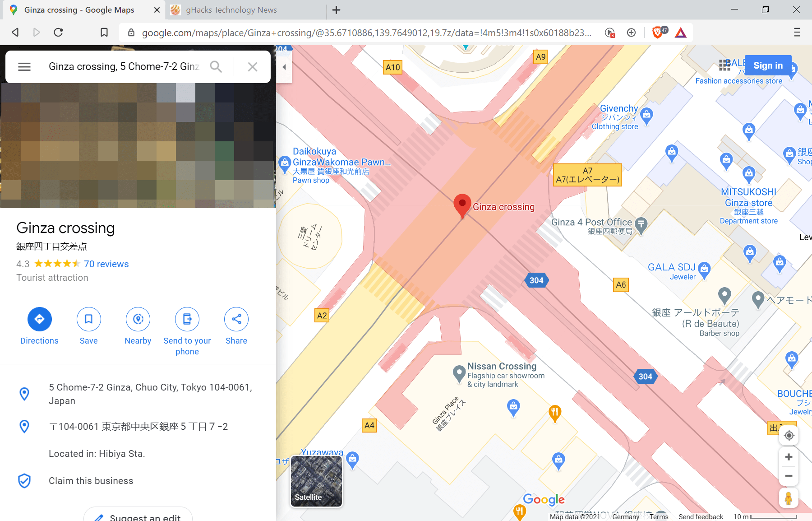Screen dimensions: 812x521
Task: Click the Sign in button
Action: pyautogui.click(x=768, y=65)
